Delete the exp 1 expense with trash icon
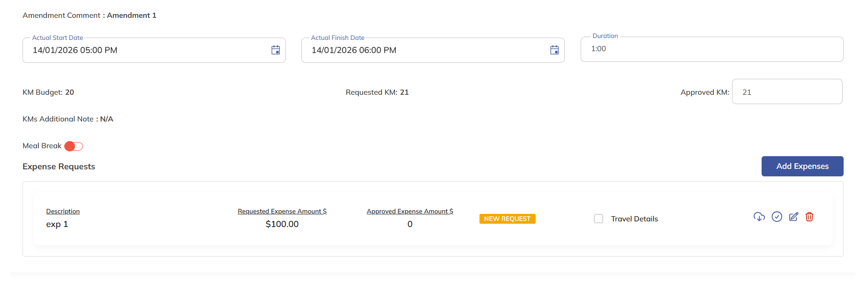868x303 pixels. (809, 217)
